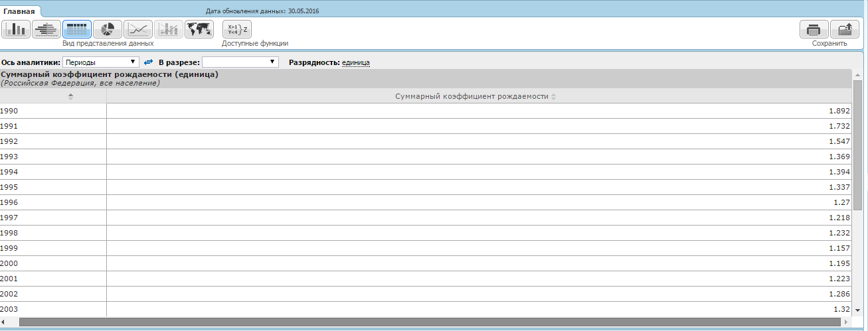Click the value 1.218
This screenshot has width=868, height=331.
tap(839, 218)
